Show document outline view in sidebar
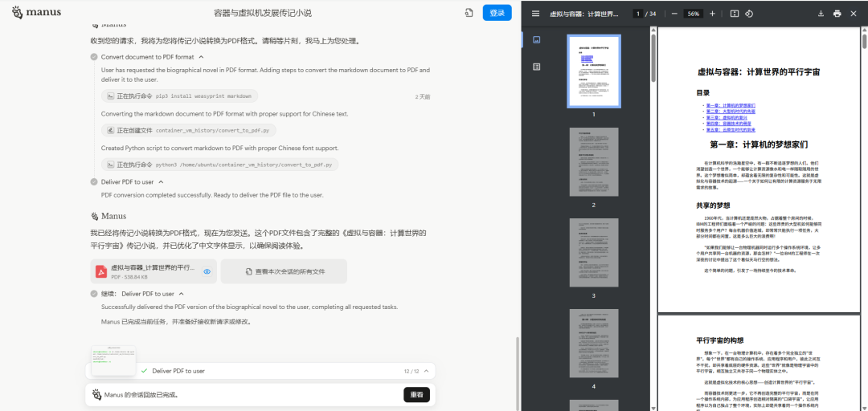 click(x=536, y=67)
